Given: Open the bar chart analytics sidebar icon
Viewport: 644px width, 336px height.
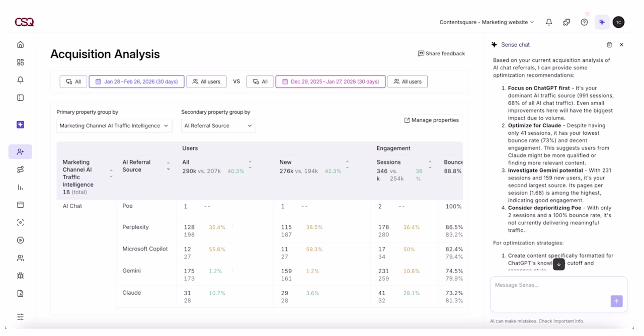Looking at the screenshot, I should pos(20,187).
